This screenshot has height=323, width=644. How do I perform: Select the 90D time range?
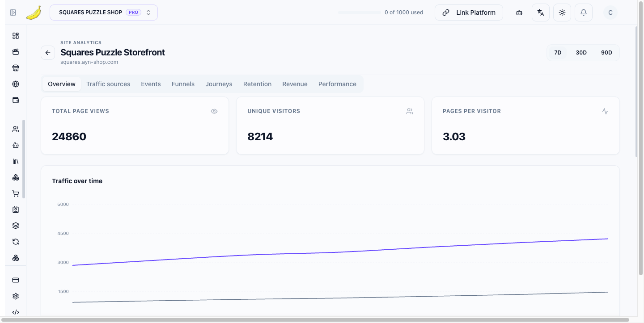pyautogui.click(x=606, y=53)
